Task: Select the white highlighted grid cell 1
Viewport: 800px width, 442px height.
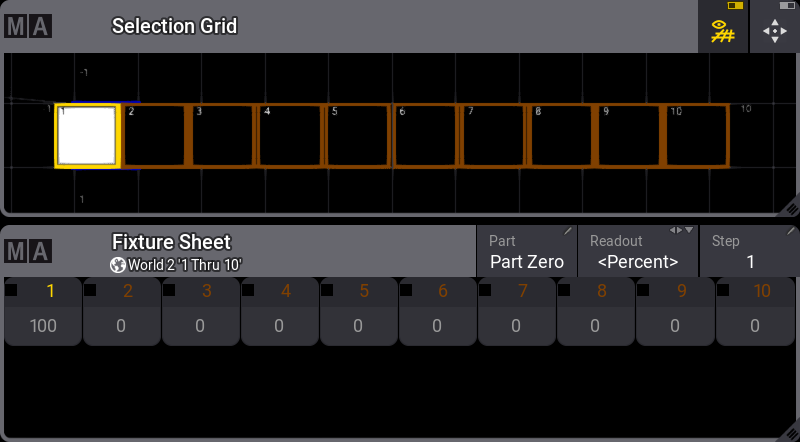Action: click(x=87, y=136)
